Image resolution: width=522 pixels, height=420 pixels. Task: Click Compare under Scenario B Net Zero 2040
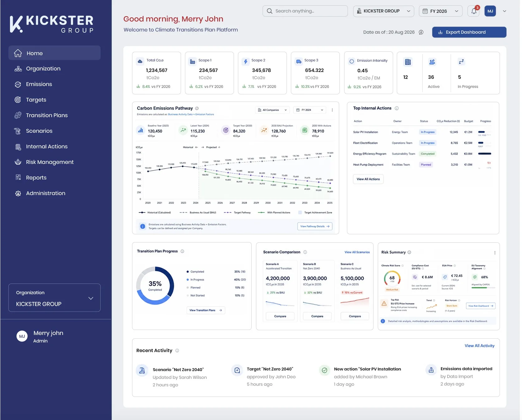coord(317,316)
